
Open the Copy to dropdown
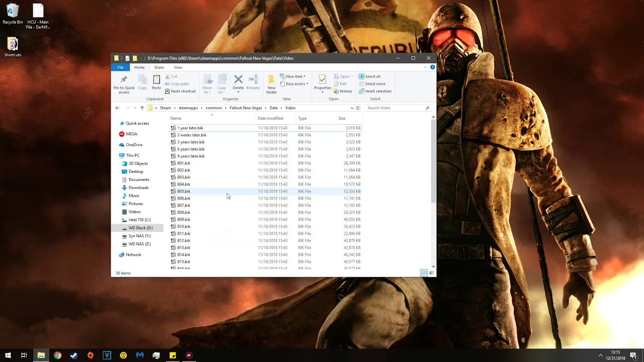pos(221,90)
